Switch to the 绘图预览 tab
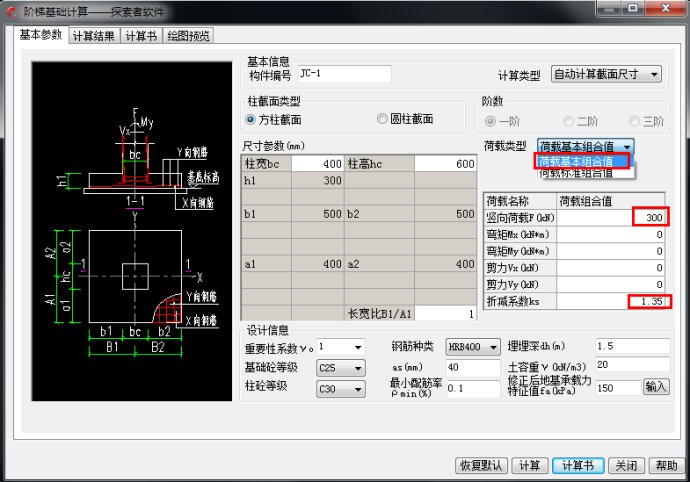The width and height of the screenshot is (690, 482). tap(188, 36)
